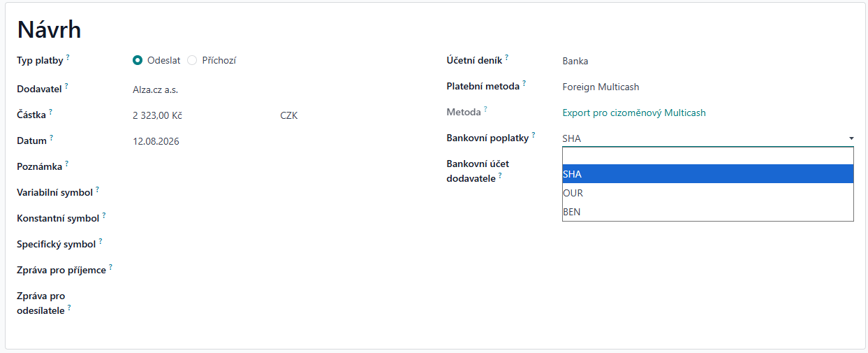Click question mark next to Datum
This screenshot has height=353, width=868.
51,138
